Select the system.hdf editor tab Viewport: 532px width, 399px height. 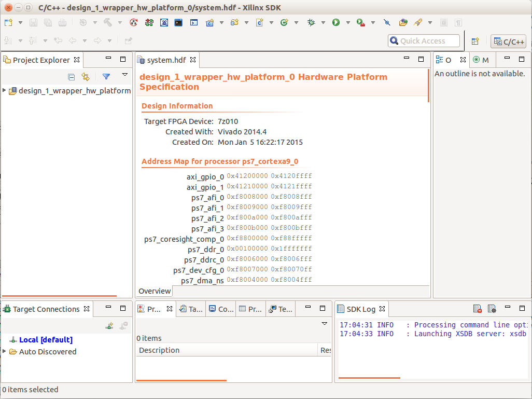click(166, 60)
